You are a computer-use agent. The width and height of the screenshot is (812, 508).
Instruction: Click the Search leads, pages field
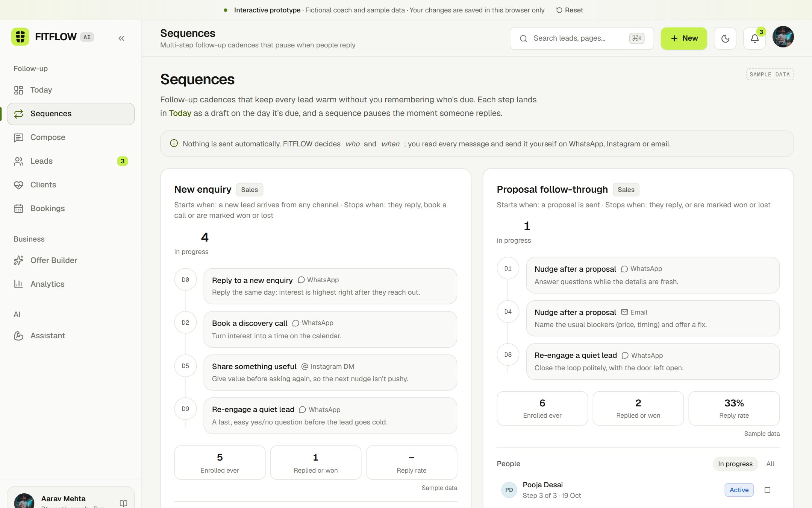tap(582, 38)
